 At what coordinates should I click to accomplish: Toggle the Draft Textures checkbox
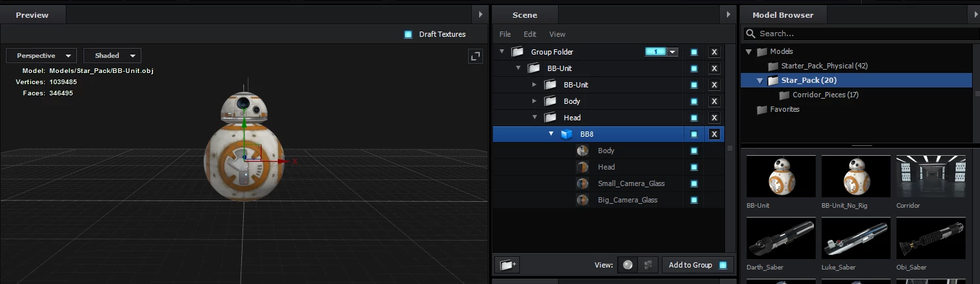[408, 34]
